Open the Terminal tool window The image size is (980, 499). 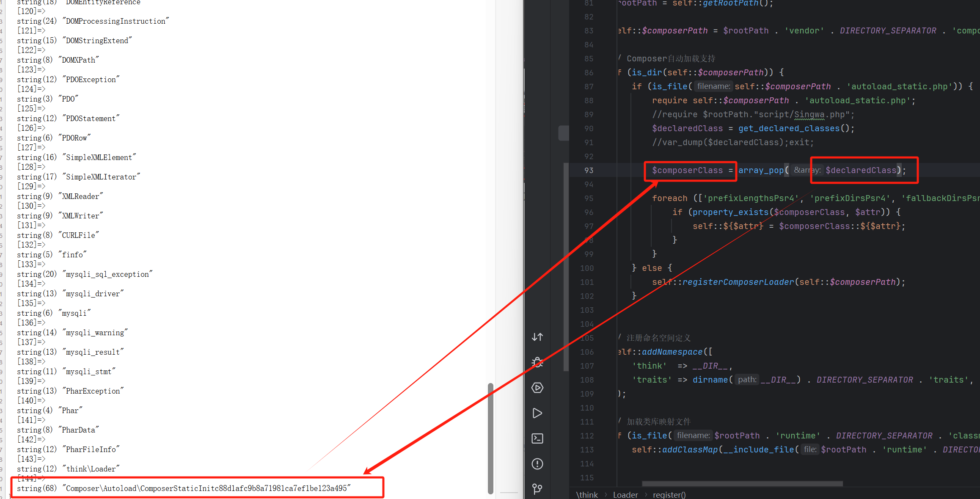tap(537, 438)
